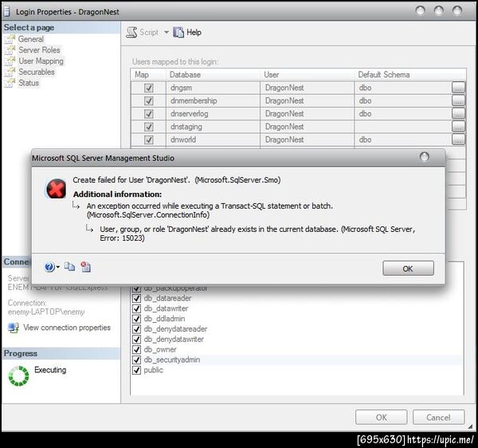This screenshot has width=478, height=448.
Task: Click the Login Properties title icon
Action: (6, 12)
